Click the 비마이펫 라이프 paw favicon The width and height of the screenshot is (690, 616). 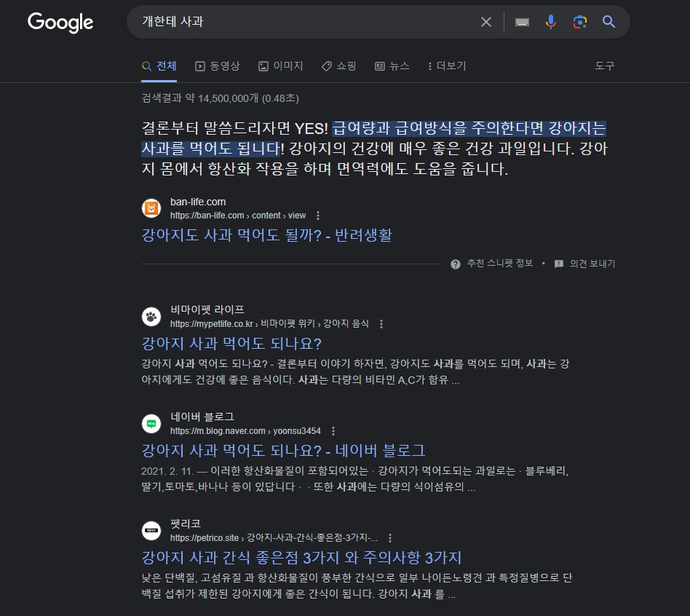pos(151,316)
